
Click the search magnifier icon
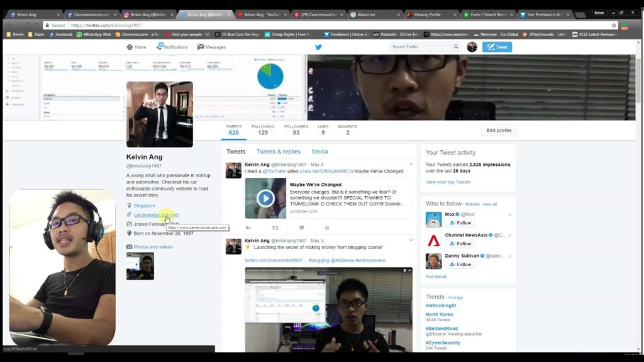[456, 47]
